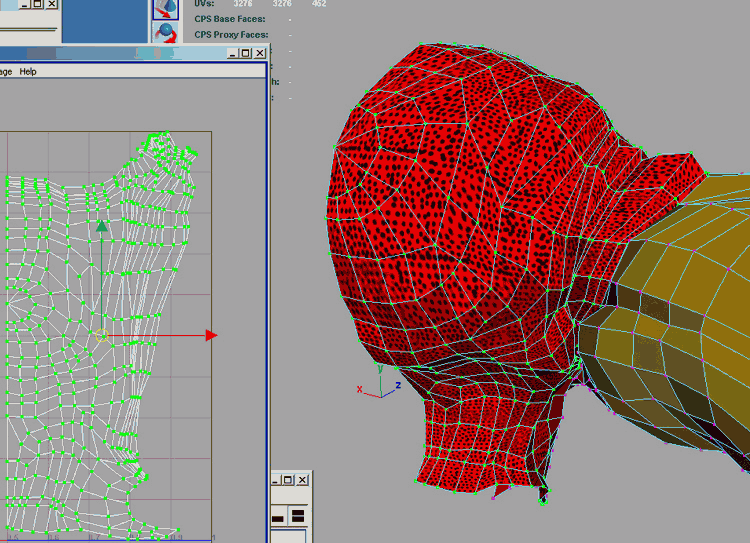This screenshot has width=750, height=543.
Task: Click the CPS Proxy Faces label
Action: point(231,35)
